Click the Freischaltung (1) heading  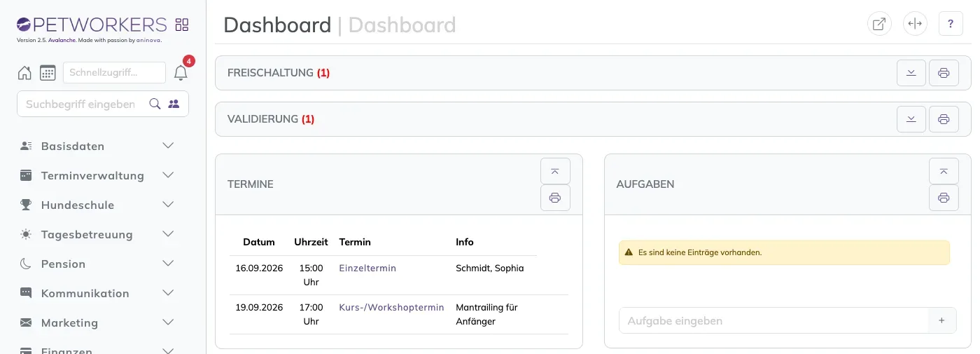[279, 73]
